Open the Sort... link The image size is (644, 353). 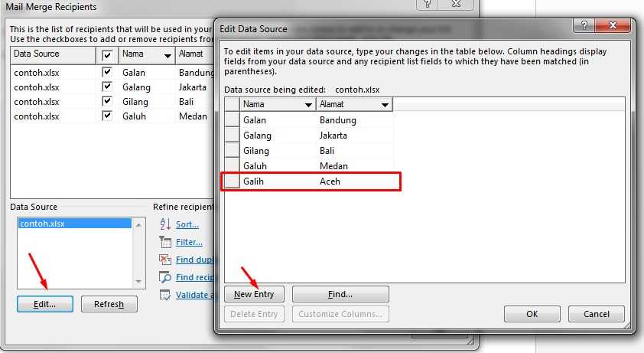[187, 224]
